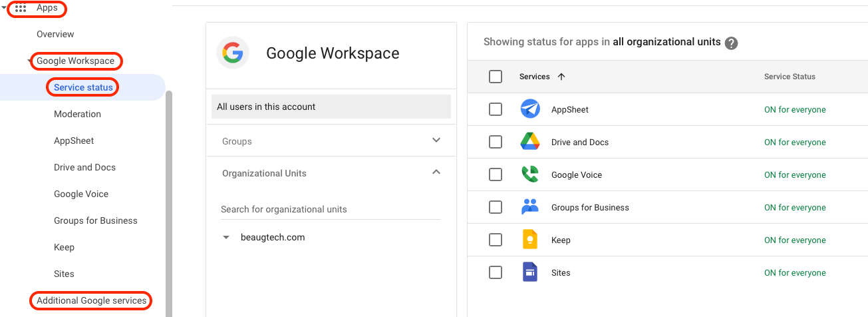The height and width of the screenshot is (317, 868).
Task: Click the Drive and Docs triangle icon
Action: 530,142
